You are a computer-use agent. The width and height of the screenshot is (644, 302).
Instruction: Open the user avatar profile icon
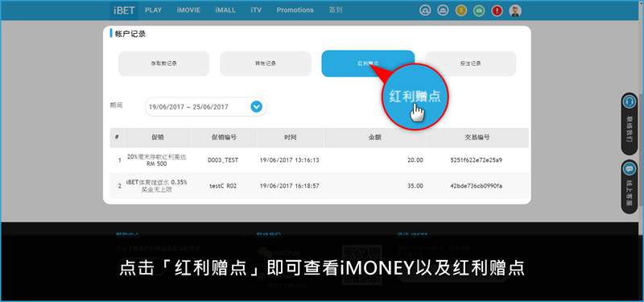coord(515,10)
